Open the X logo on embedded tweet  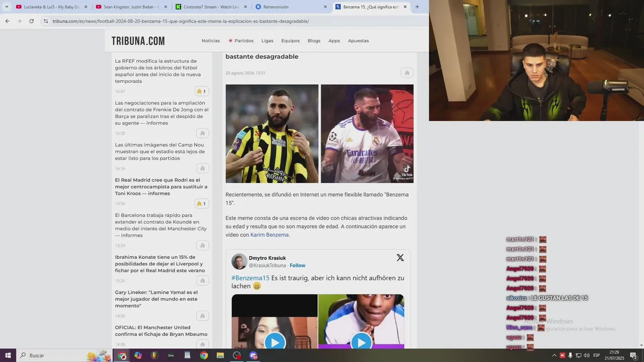pos(400,257)
